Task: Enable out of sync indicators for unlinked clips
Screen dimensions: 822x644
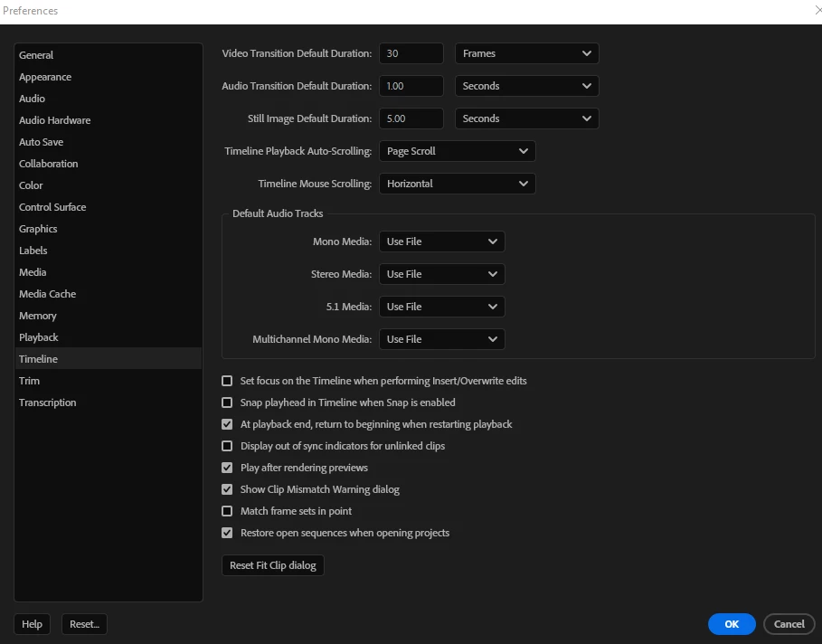Action: (x=227, y=446)
